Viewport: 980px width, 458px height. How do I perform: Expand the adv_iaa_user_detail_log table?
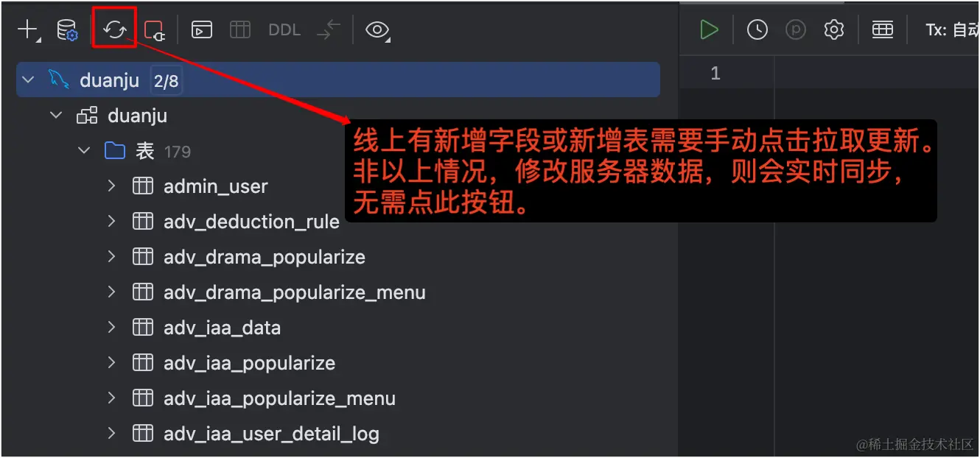pos(112,434)
